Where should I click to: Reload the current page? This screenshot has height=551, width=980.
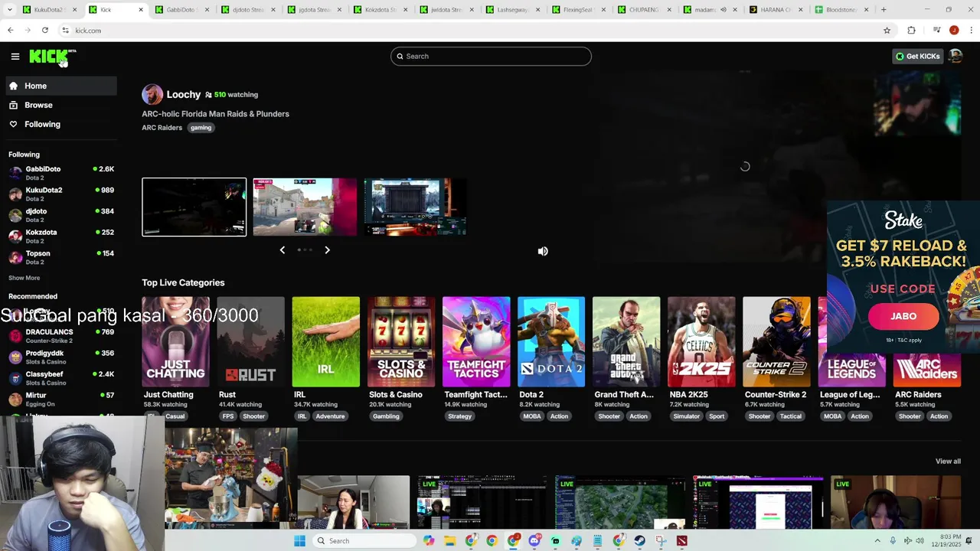coord(45,31)
